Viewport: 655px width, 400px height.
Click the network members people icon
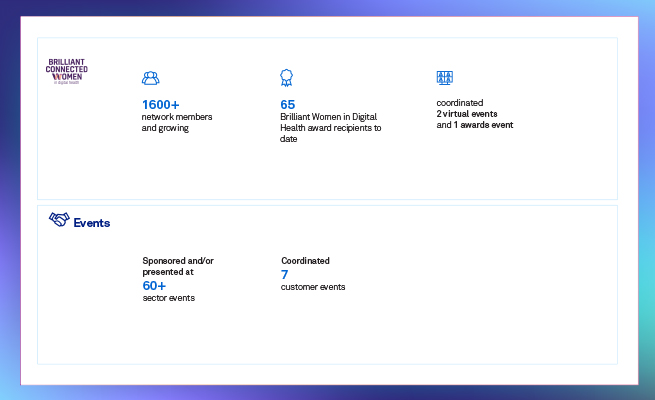point(150,78)
